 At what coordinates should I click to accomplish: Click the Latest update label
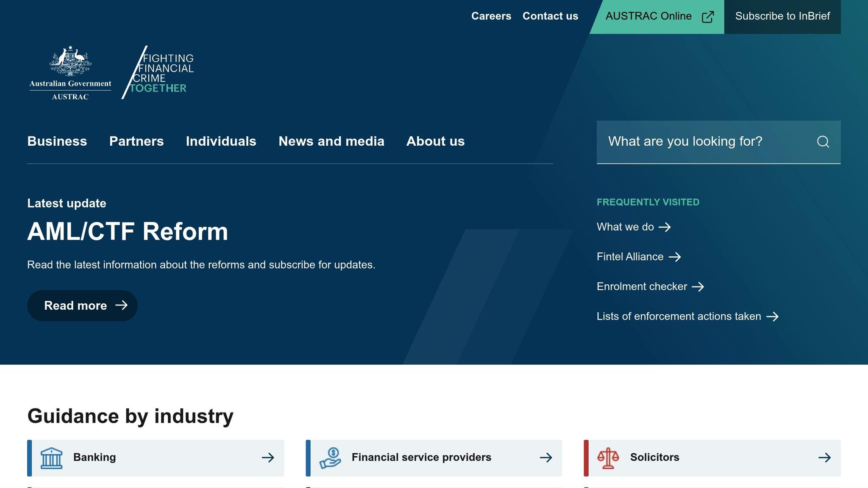point(67,203)
